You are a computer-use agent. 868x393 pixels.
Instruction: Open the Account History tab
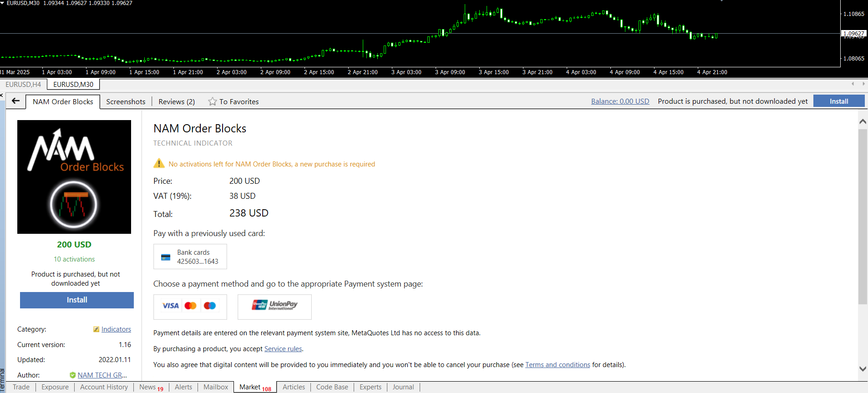coord(104,387)
